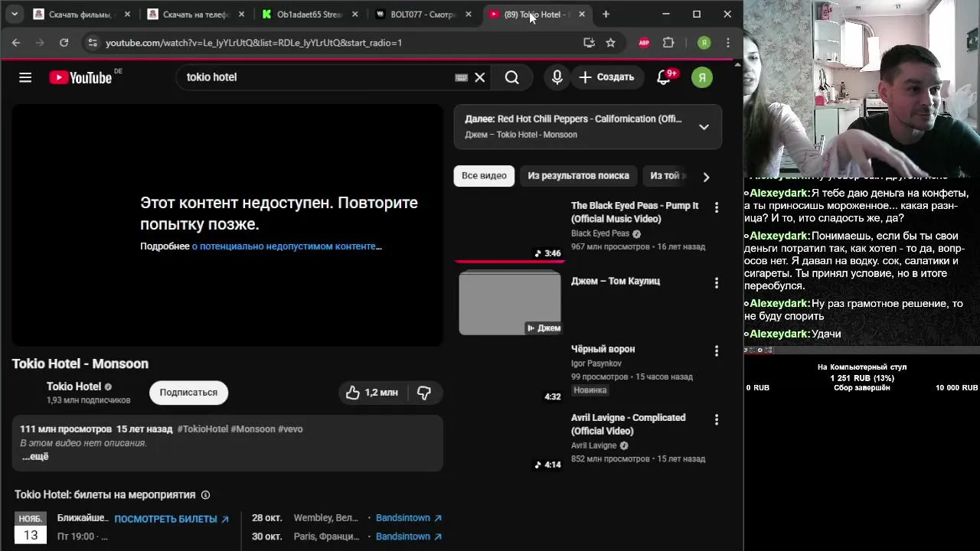Image resolution: width=980 pixels, height=551 pixels.
Task: Dislike the Monsoon video
Action: [424, 393]
